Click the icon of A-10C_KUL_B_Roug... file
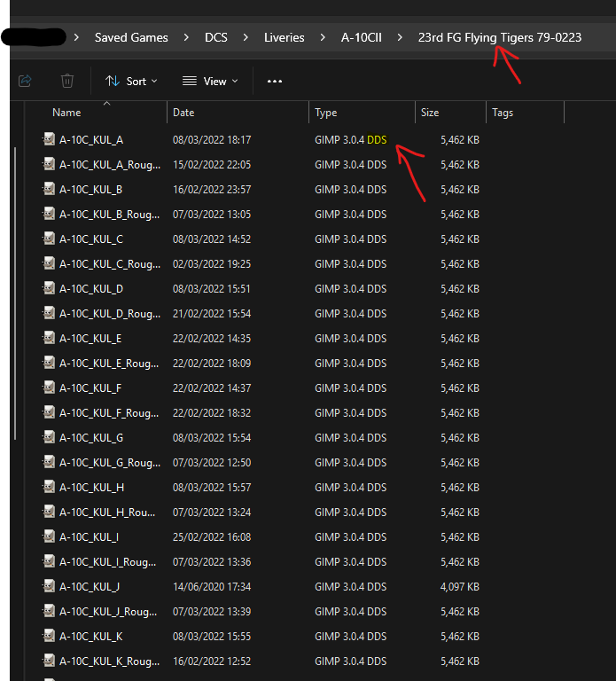 (49, 214)
